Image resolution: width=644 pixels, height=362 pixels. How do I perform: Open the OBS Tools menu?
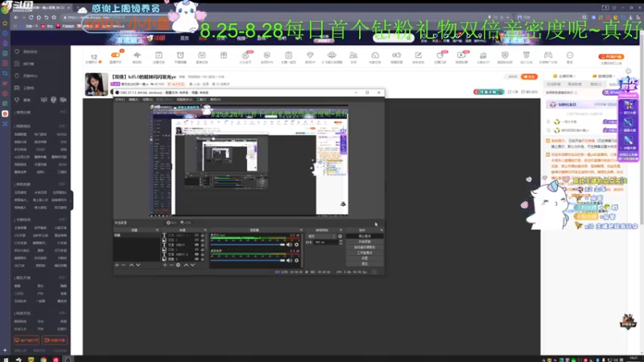point(201,99)
